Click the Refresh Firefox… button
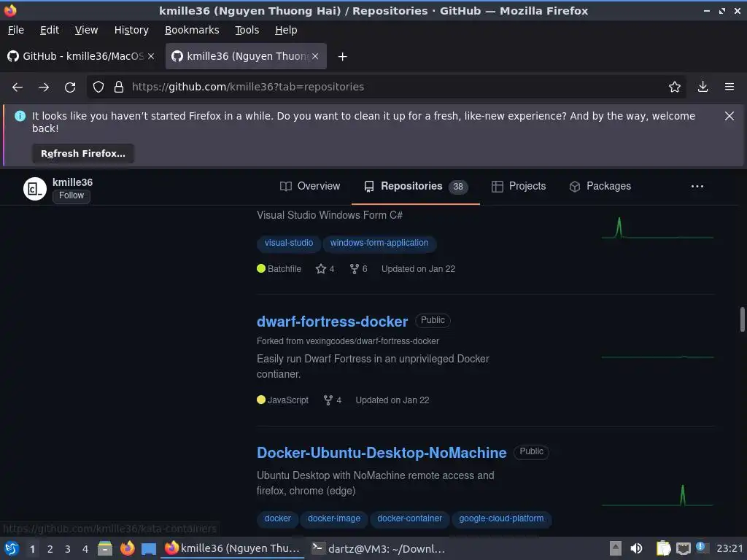 pos(83,153)
